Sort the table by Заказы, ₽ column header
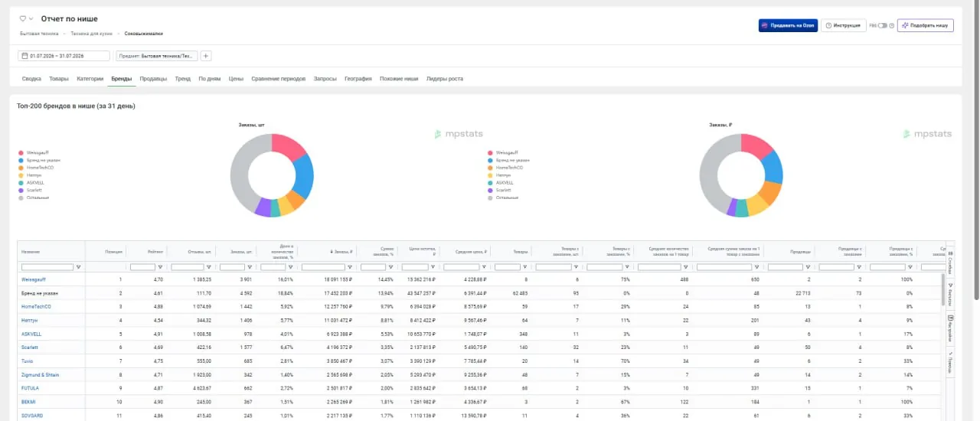Screen dimensions: 980x421 click(x=341, y=250)
